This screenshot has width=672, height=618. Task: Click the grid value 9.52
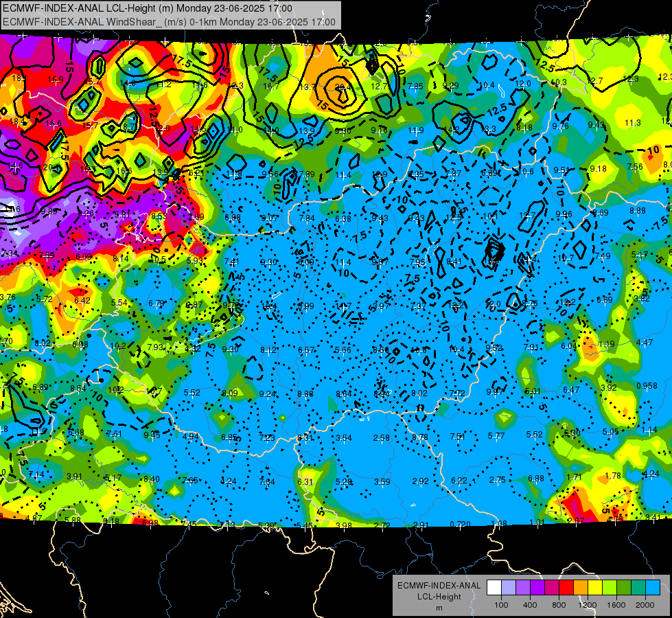[x=494, y=348]
